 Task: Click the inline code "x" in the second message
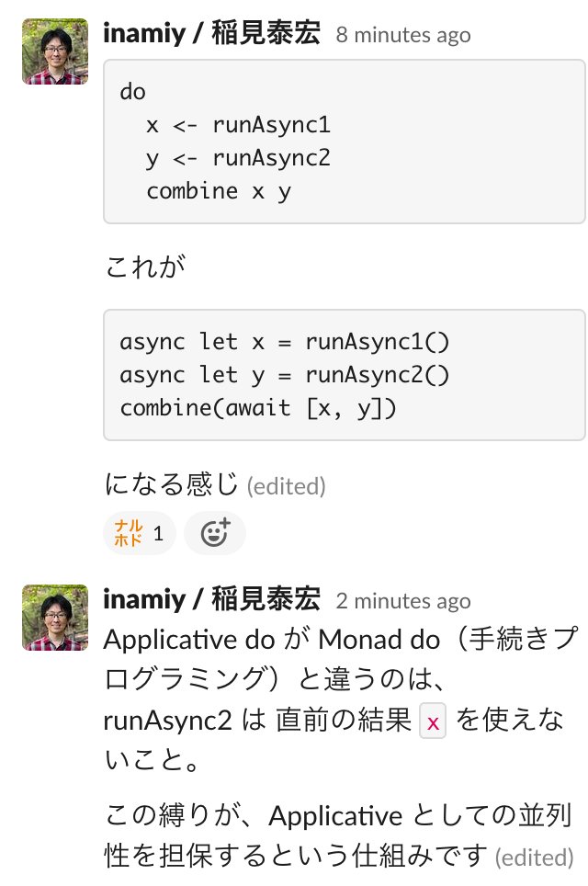coord(433,723)
